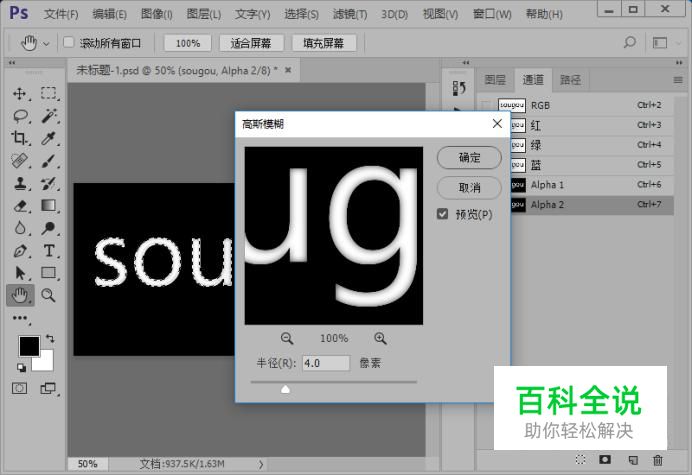Click the 填充屏幕 button
The width and height of the screenshot is (692, 475).
pyautogui.click(x=324, y=43)
